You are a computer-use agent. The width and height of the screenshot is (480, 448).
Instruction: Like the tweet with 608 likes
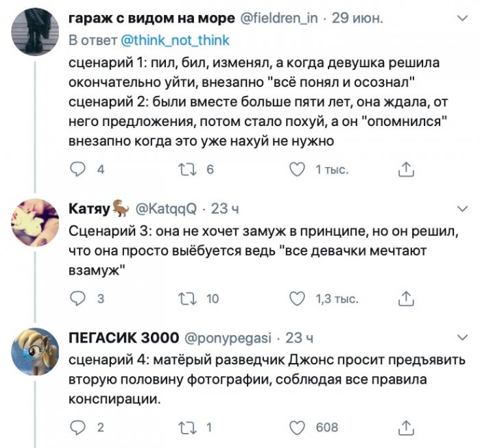[x=297, y=427]
